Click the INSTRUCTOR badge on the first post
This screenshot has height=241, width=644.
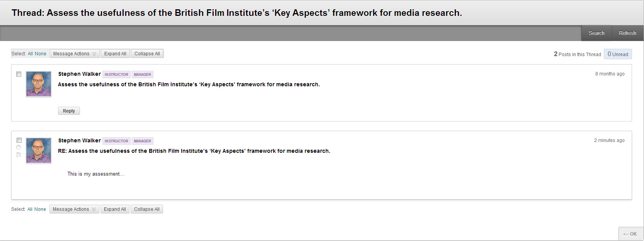[x=116, y=74]
